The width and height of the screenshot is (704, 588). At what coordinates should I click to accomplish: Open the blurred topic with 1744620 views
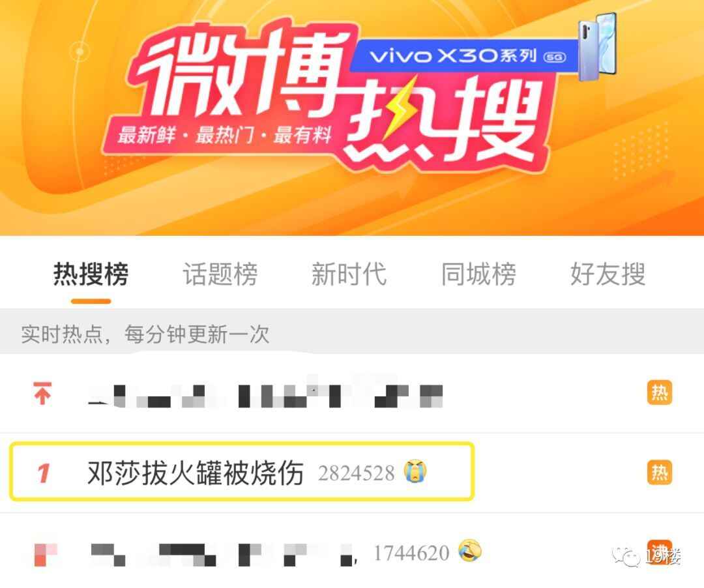point(223,553)
